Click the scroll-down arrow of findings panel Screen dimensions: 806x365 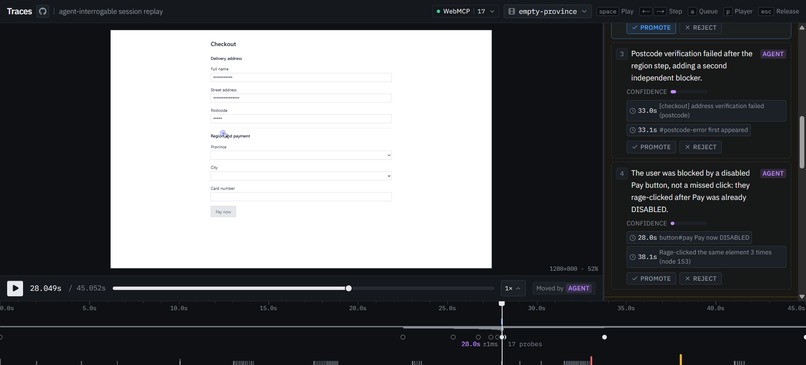(801, 297)
